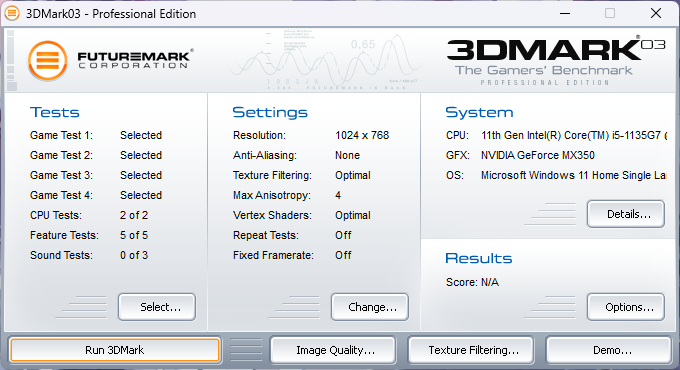Click the Game Test 3 label
Viewport: 680px width, 370px height.
[x=62, y=175]
